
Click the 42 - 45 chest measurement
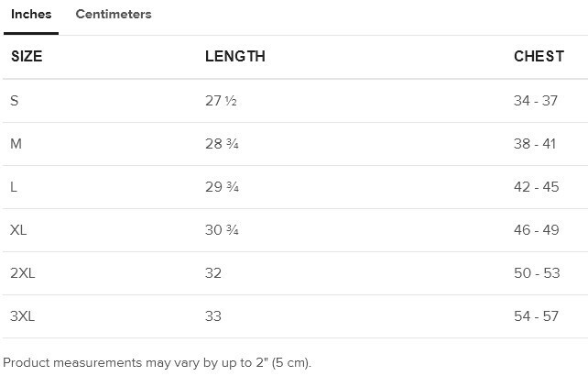536,187
